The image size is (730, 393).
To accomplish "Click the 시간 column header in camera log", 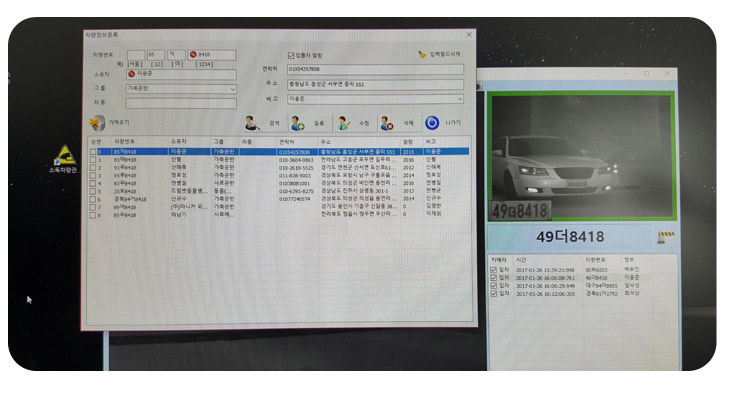I will [x=521, y=260].
